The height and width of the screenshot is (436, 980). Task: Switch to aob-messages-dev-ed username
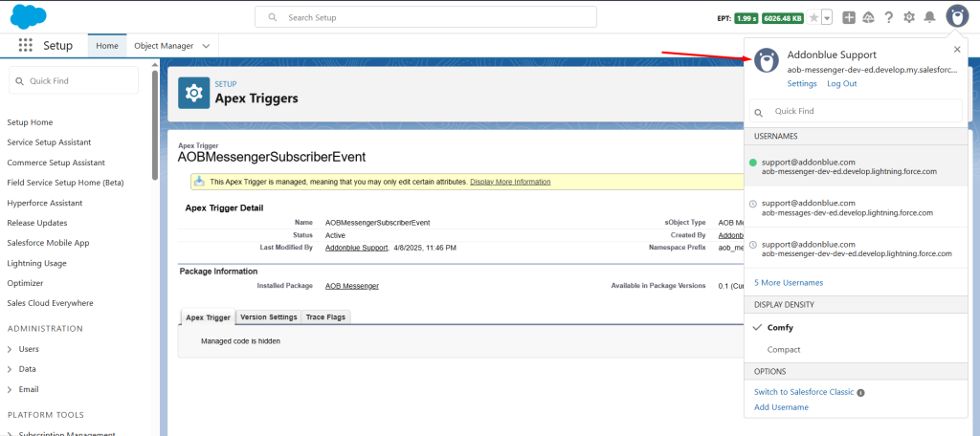[857, 207]
